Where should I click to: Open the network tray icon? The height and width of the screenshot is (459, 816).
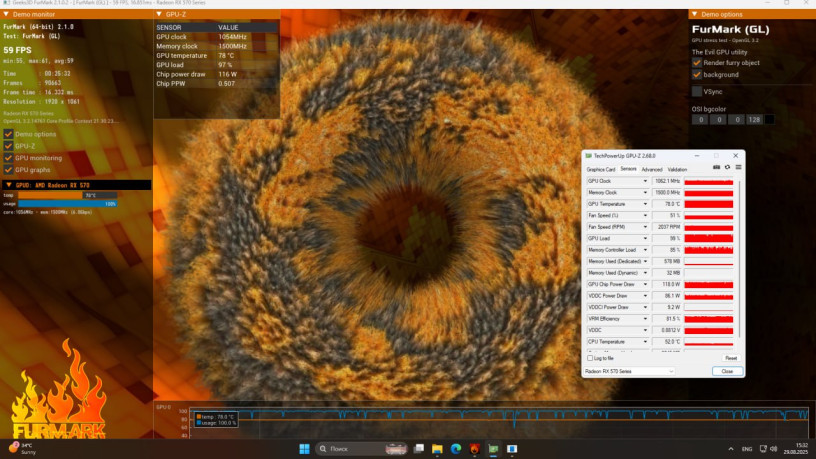point(763,449)
